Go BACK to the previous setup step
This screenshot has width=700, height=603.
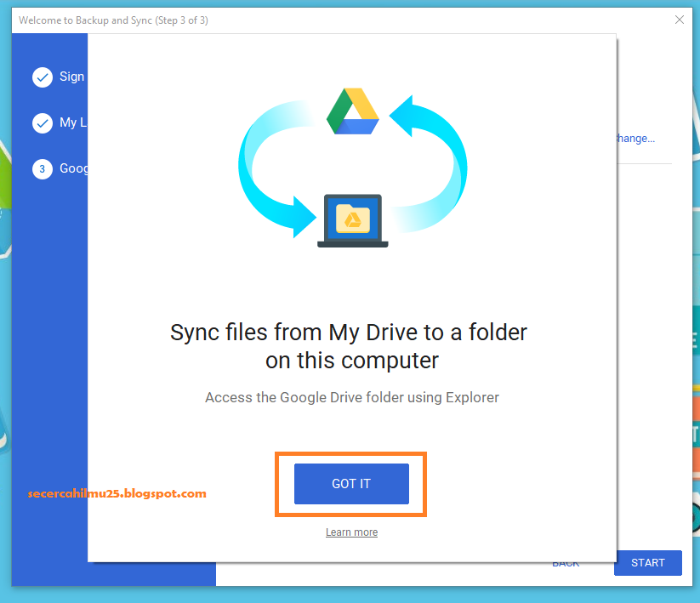tap(565, 563)
